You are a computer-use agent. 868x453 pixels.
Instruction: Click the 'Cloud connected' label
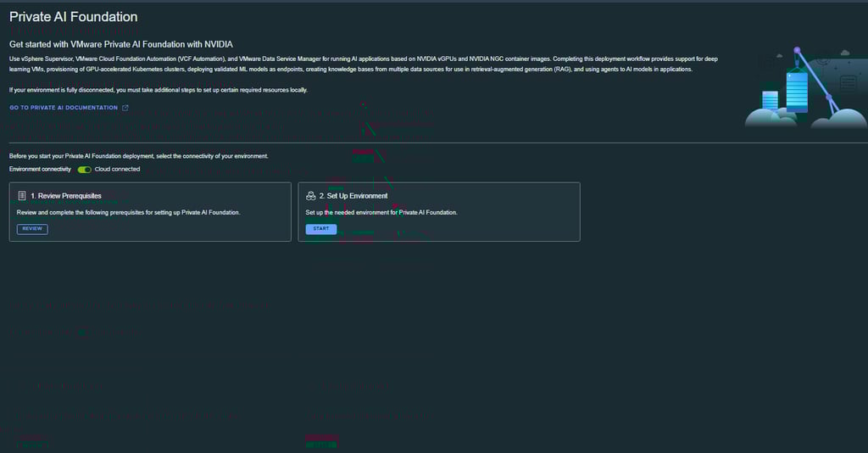pos(117,170)
